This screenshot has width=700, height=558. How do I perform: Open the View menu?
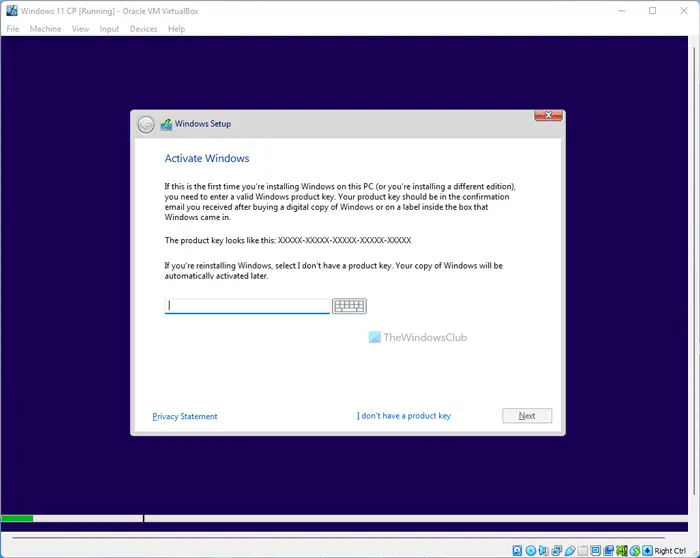pyautogui.click(x=80, y=29)
